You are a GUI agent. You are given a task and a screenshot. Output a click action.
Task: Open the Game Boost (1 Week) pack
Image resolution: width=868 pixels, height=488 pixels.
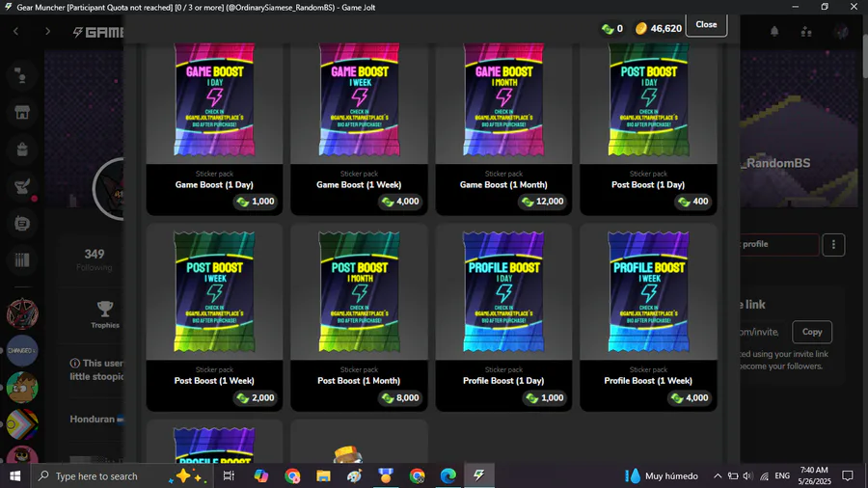pyautogui.click(x=359, y=128)
